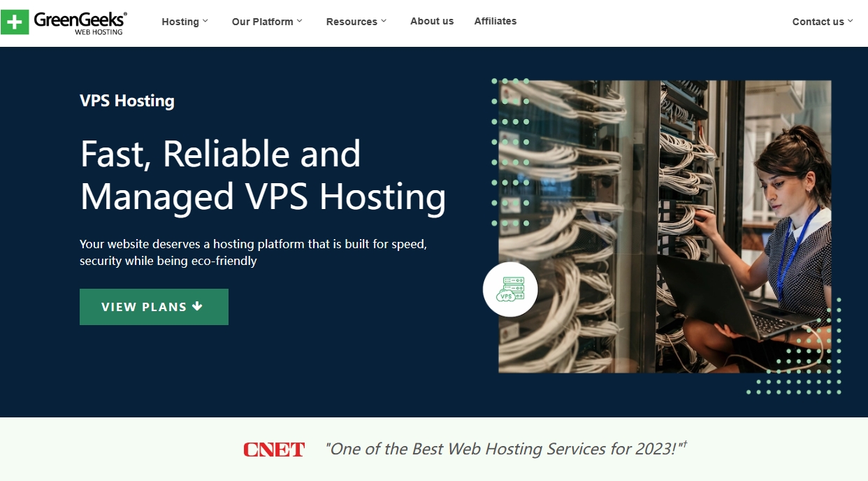The width and height of the screenshot is (868, 481).
Task: Click the round VPS server cloud icon
Action: click(510, 289)
